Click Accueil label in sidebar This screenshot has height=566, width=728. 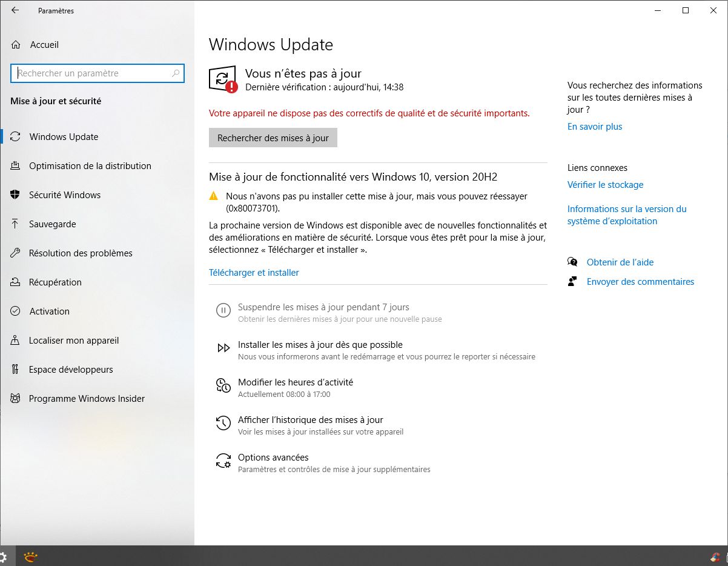(44, 45)
